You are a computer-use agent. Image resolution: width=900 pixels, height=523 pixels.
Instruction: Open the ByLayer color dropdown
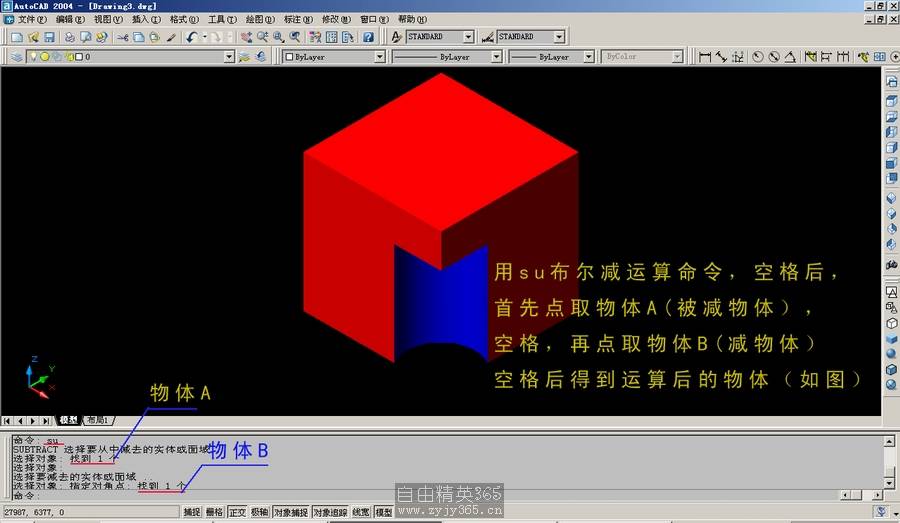coord(379,57)
